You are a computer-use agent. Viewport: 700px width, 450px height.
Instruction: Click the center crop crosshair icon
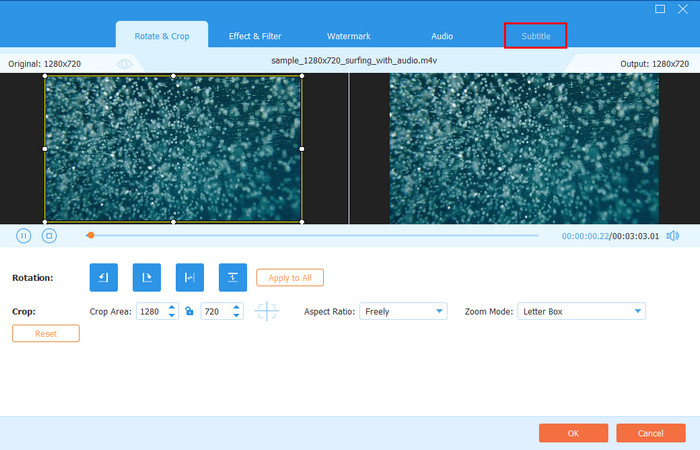tap(267, 312)
